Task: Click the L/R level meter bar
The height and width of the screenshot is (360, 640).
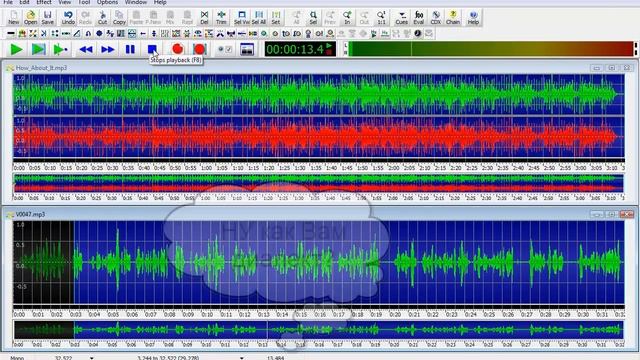Action: pos(490,49)
